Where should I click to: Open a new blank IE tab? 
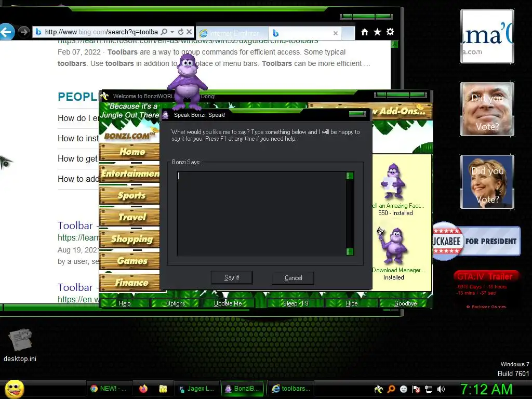tap(348, 33)
